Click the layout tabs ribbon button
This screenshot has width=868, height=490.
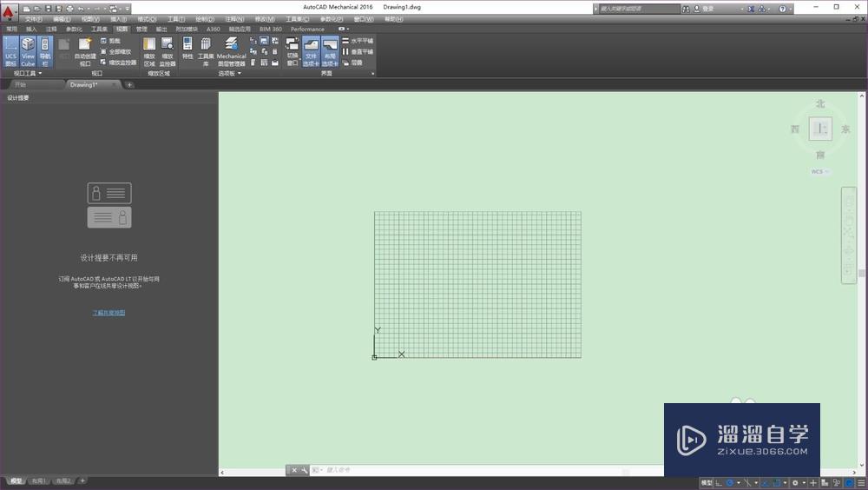point(330,51)
